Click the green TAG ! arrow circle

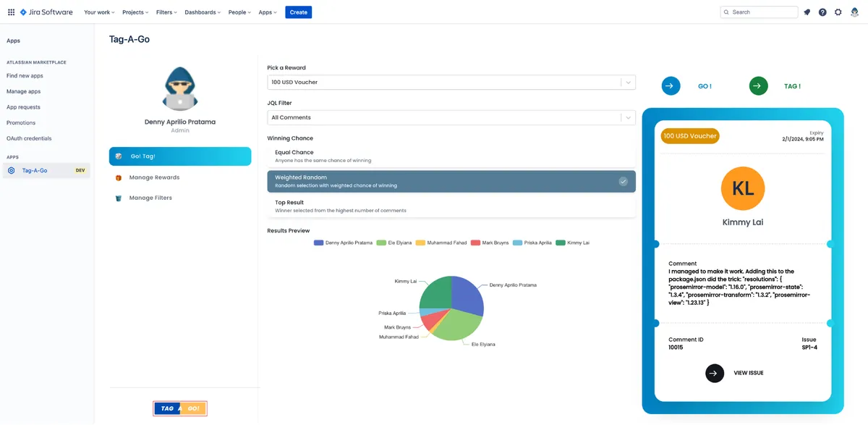(x=758, y=86)
